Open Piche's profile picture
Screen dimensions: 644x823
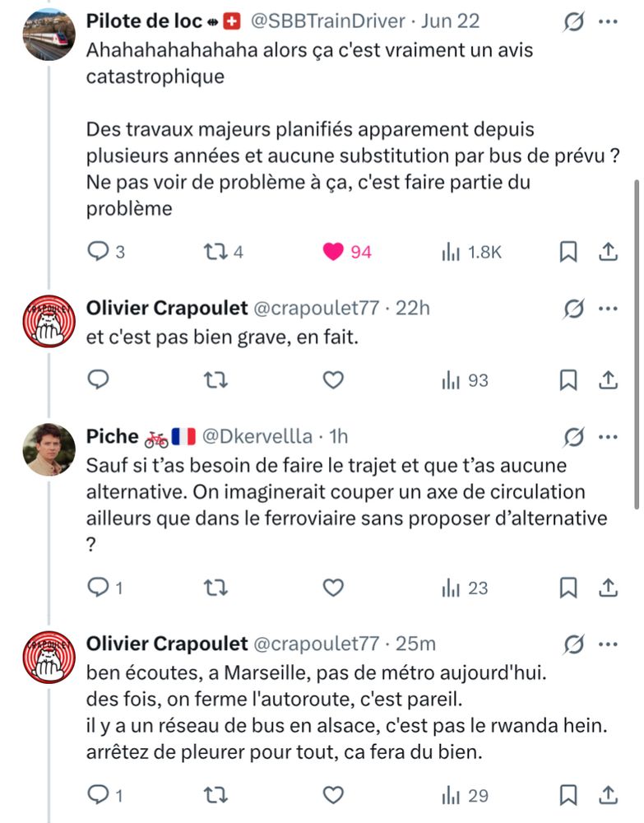pyautogui.click(x=49, y=449)
